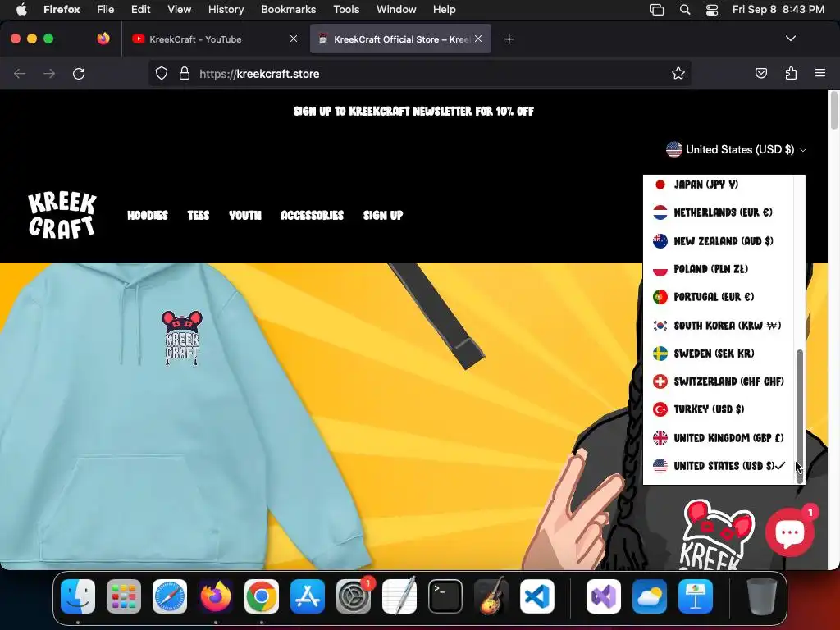Close the KreekCraft YouTube tab
Image resolution: width=840 pixels, height=630 pixels.
point(294,39)
